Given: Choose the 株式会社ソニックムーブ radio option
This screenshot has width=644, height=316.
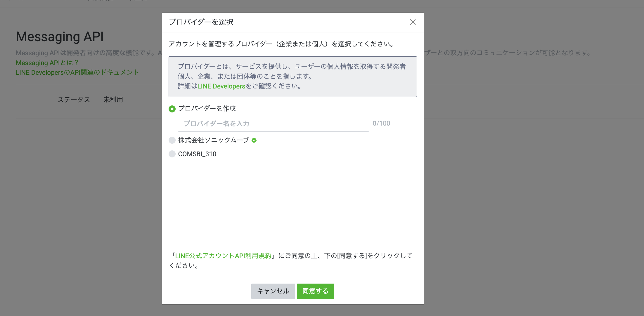Looking at the screenshot, I should (x=172, y=140).
